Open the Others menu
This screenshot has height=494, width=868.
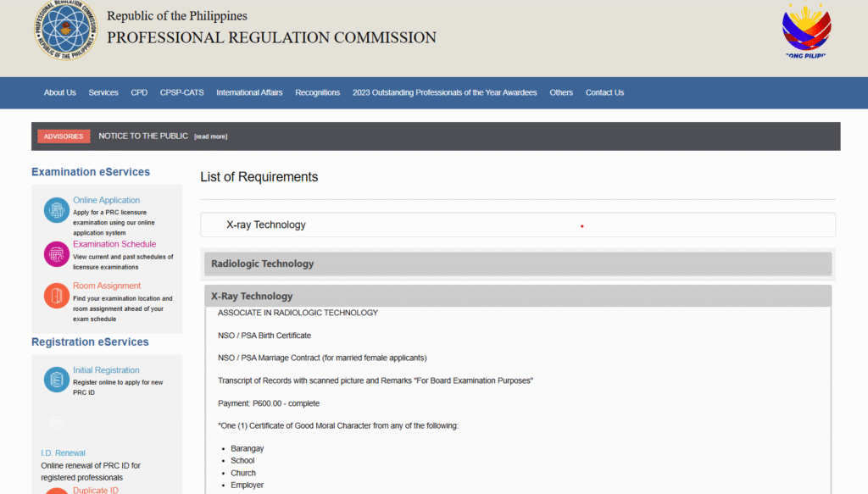pyautogui.click(x=561, y=92)
